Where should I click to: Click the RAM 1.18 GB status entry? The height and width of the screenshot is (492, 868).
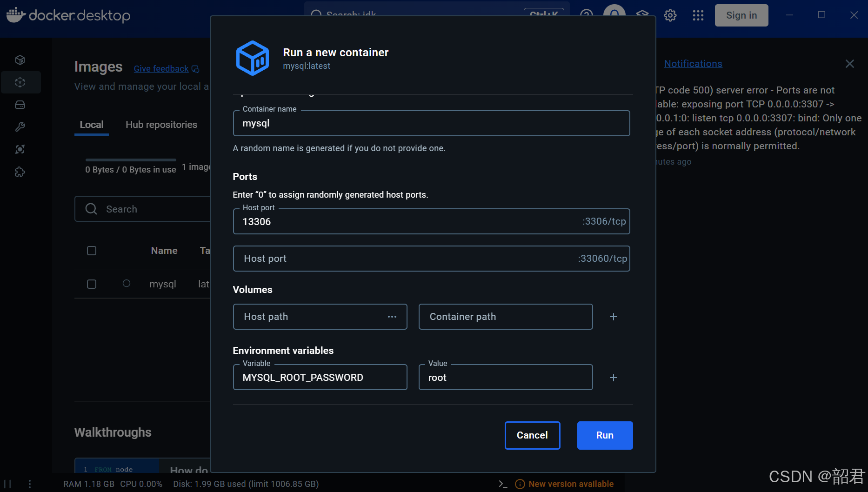(x=89, y=484)
